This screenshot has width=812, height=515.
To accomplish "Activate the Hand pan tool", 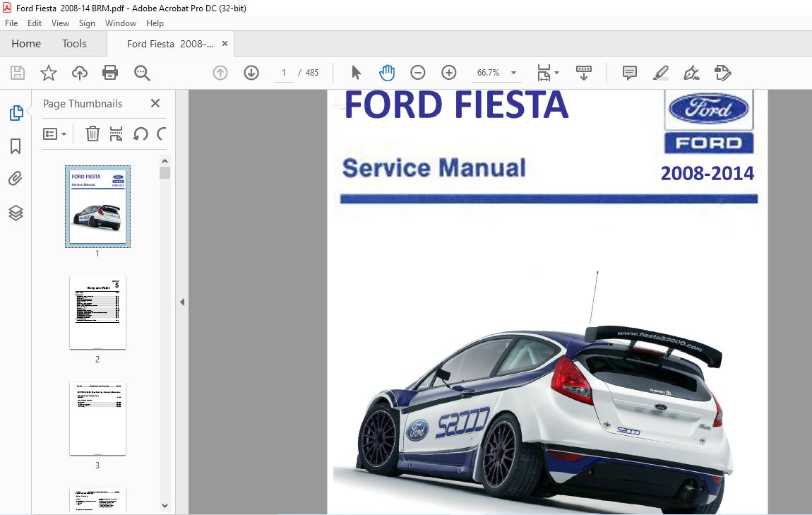I will click(x=386, y=73).
